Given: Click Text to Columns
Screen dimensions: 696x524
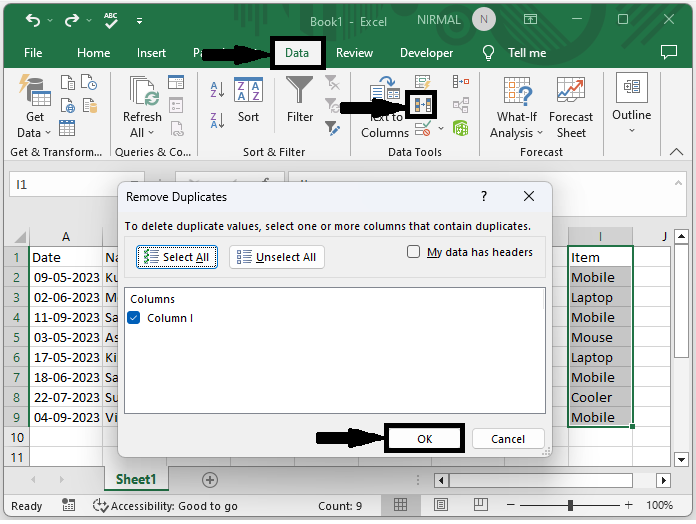Looking at the screenshot, I should (384, 107).
